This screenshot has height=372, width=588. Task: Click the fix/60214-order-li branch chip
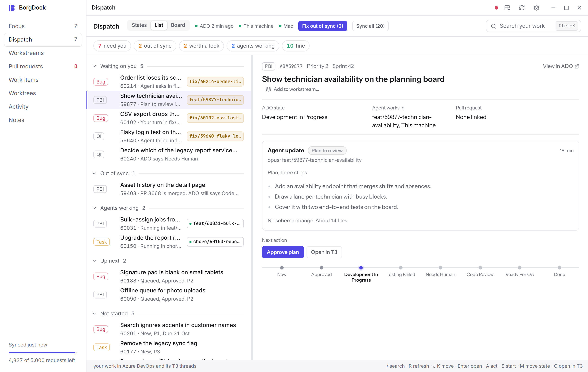pyautogui.click(x=215, y=82)
